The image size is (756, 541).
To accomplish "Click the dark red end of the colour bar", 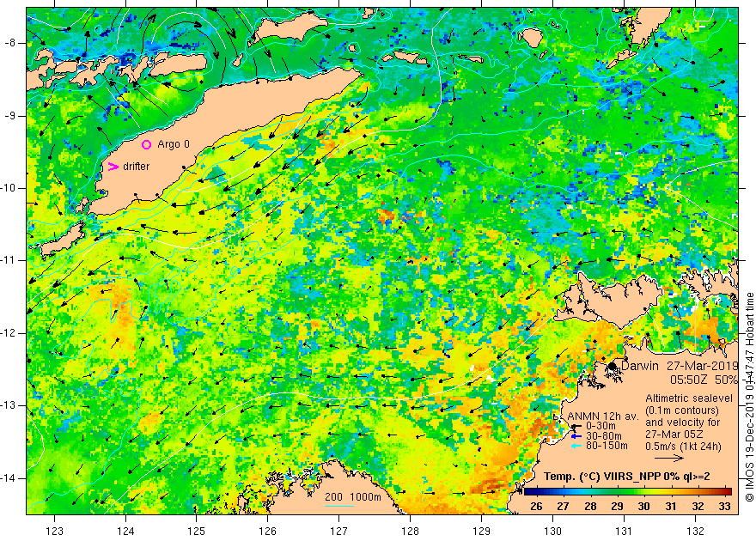I will [x=727, y=492].
